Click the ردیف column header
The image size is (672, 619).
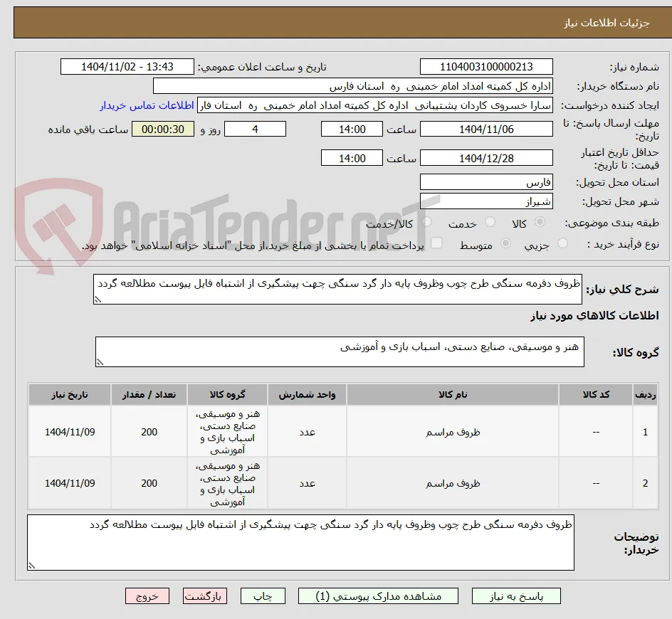[x=646, y=395]
